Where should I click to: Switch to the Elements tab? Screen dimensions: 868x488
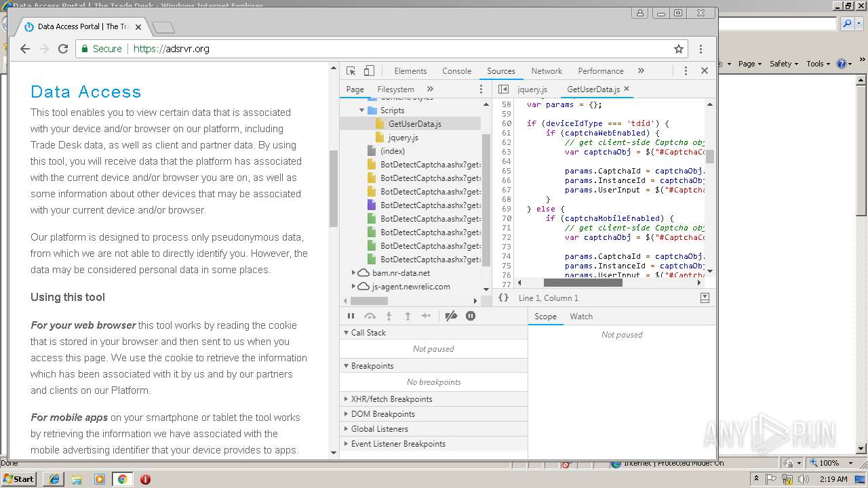(410, 71)
